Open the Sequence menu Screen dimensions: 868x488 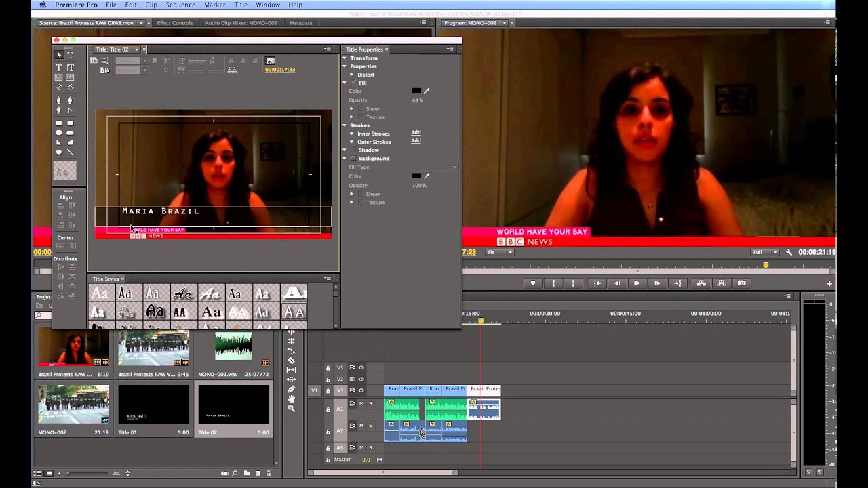click(x=180, y=5)
